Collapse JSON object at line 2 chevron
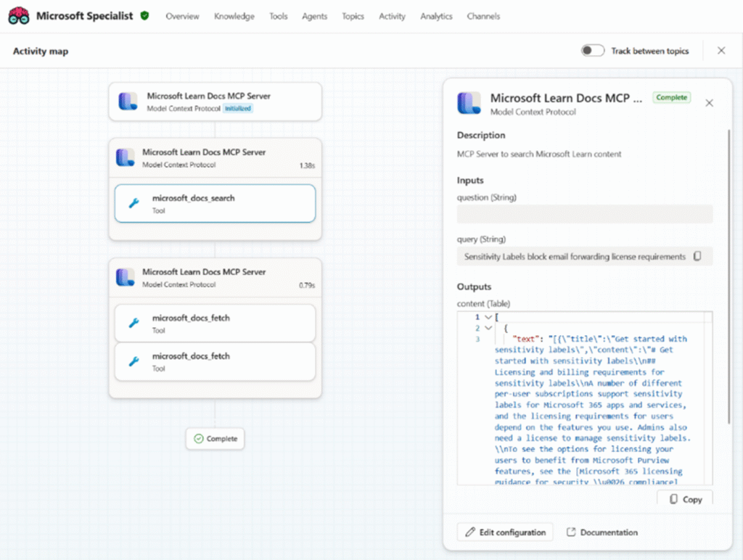Viewport: 743px width, 560px height. click(x=487, y=329)
